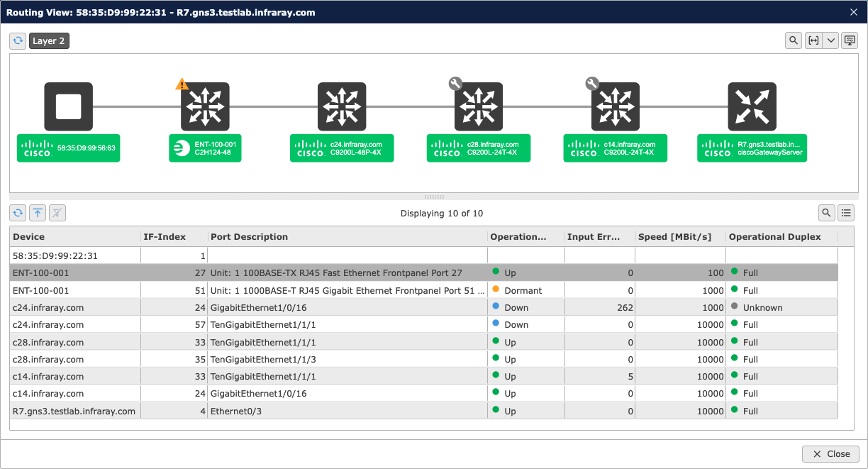Viewport: 868px width, 469px height.
Task: Open the table column list menu
Action: click(x=845, y=212)
